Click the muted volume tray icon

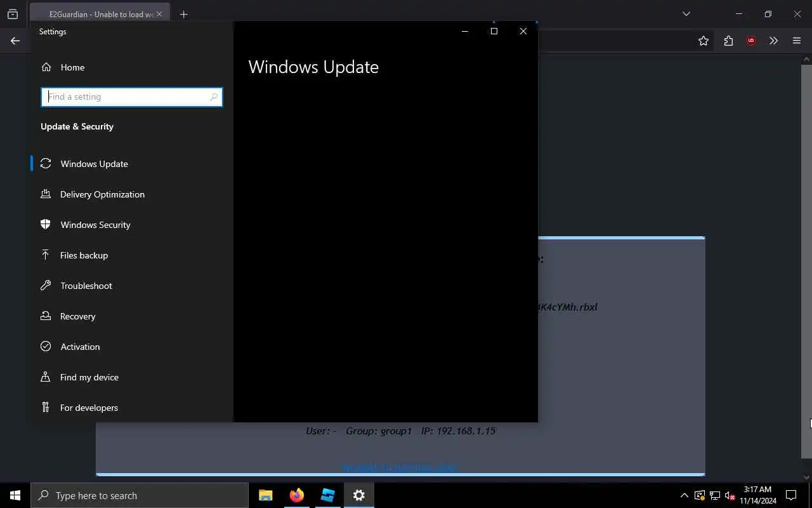[730, 495]
